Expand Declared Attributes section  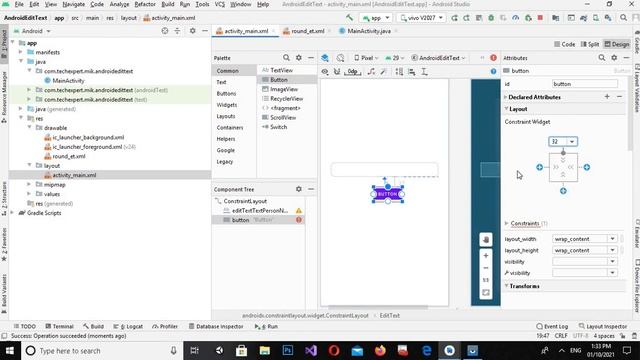[506, 97]
